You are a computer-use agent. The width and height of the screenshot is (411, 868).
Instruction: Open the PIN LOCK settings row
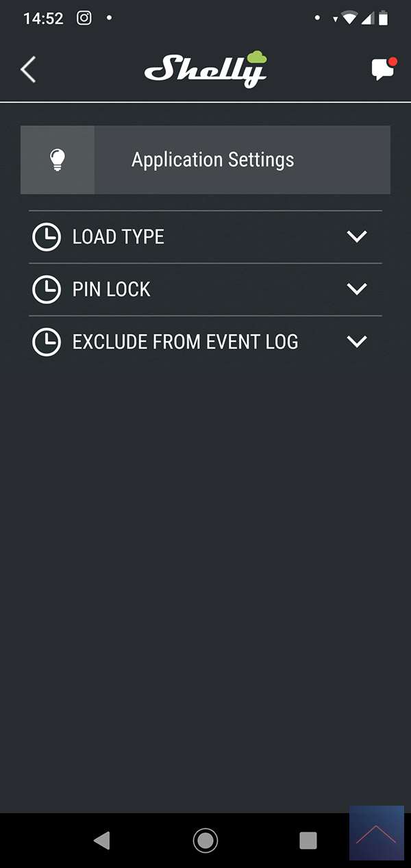[112, 290]
